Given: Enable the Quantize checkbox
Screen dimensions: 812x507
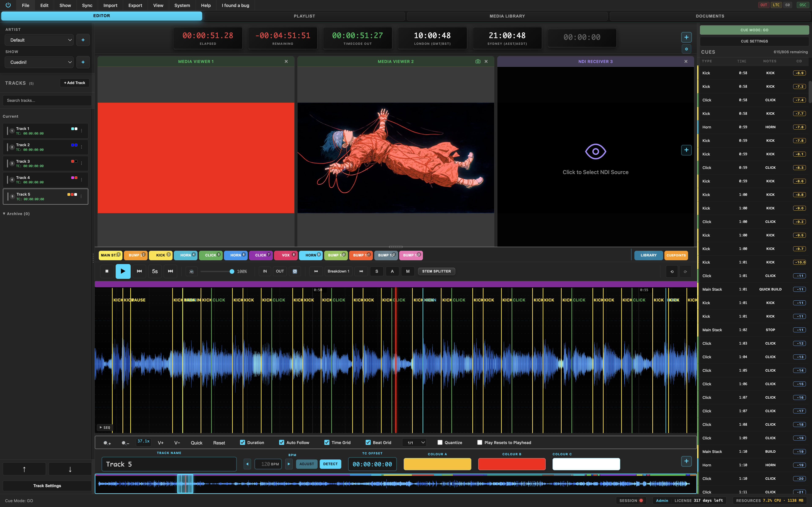Looking at the screenshot, I should pos(440,442).
